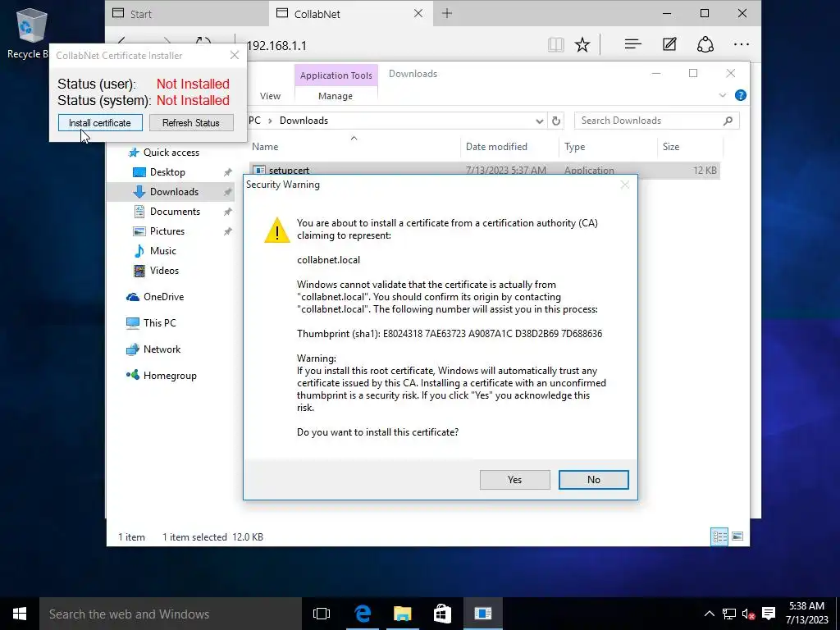The height and width of the screenshot is (630, 840).
Task: Select Videos in navigation pane
Action: pos(164,271)
